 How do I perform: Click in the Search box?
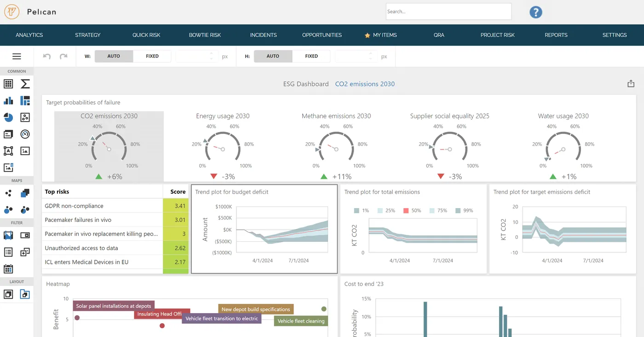[448, 12]
